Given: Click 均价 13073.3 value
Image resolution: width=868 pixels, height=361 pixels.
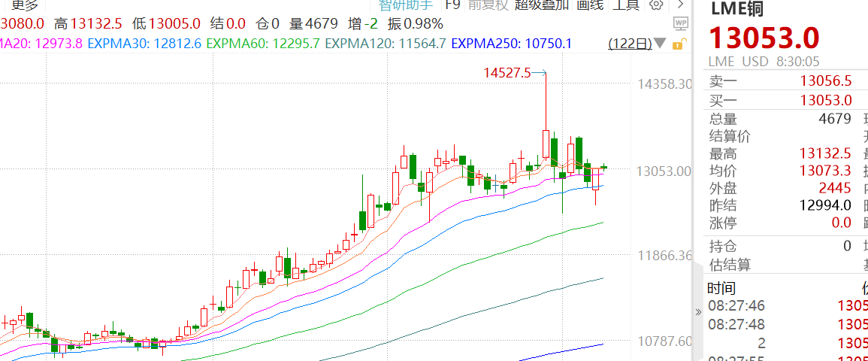Looking at the screenshot, I should 825,171.
